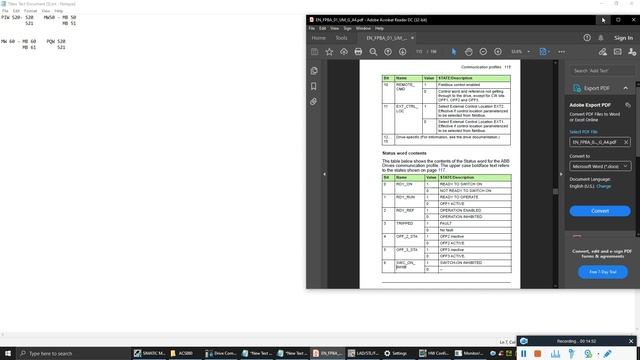Stop the screen recording

coord(538,354)
